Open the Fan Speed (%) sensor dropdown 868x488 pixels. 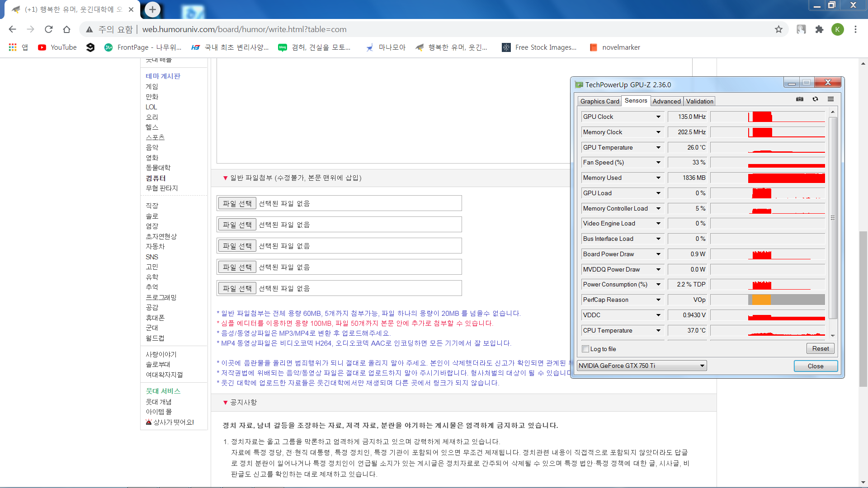click(658, 163)
